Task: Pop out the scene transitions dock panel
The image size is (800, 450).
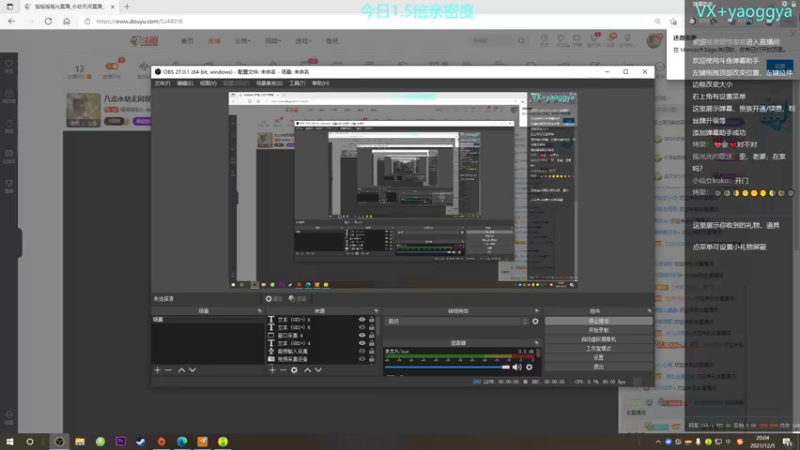Action: click(536, 311)
